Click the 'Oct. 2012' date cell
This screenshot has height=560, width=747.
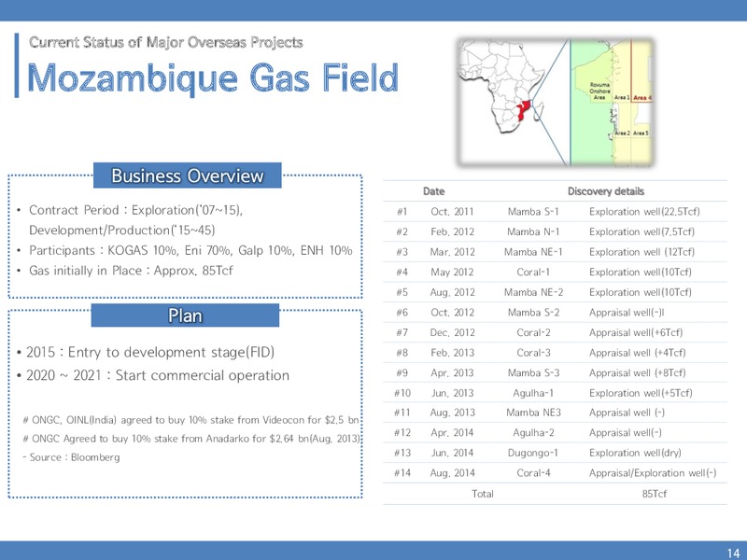click(x=452, y=313)
